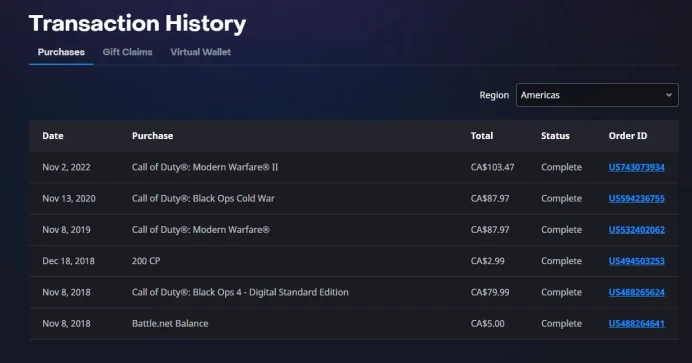Click the Transaction History heading
The image size is (692, 363).
(x=137, y=24)
